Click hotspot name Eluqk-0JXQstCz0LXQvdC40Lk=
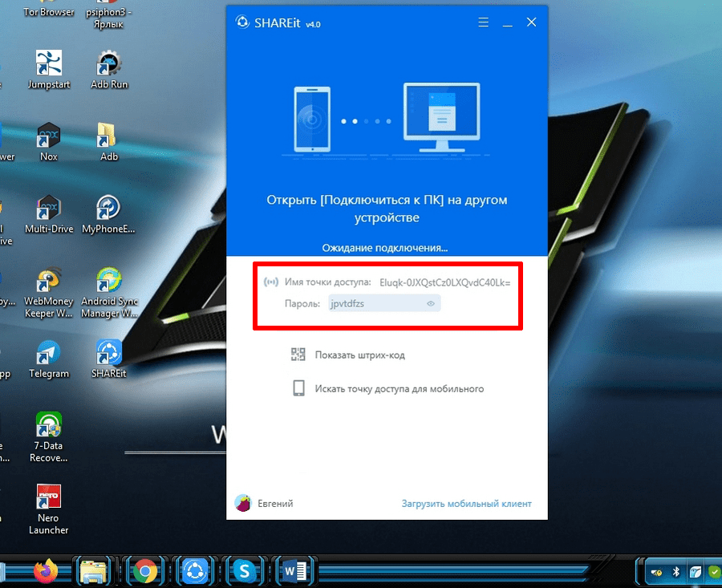Viewport: 722px width, 588px height. click(x=444, y=282)
